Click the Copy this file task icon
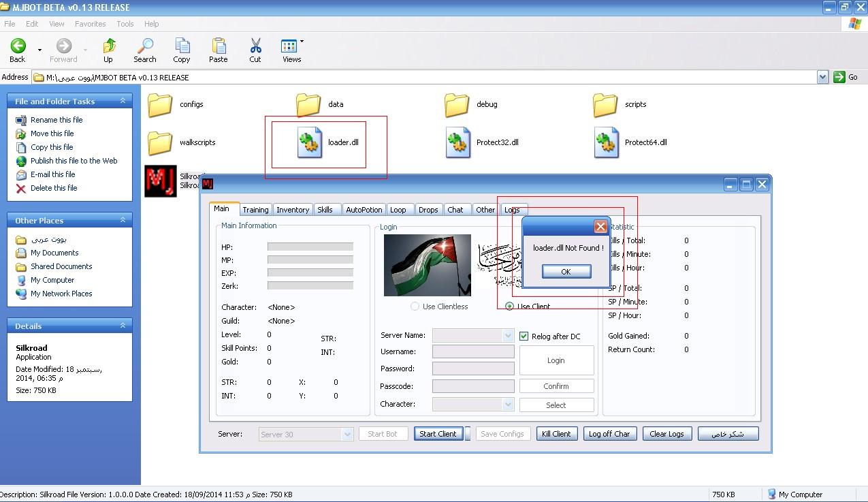 click(x=21, y=147)
